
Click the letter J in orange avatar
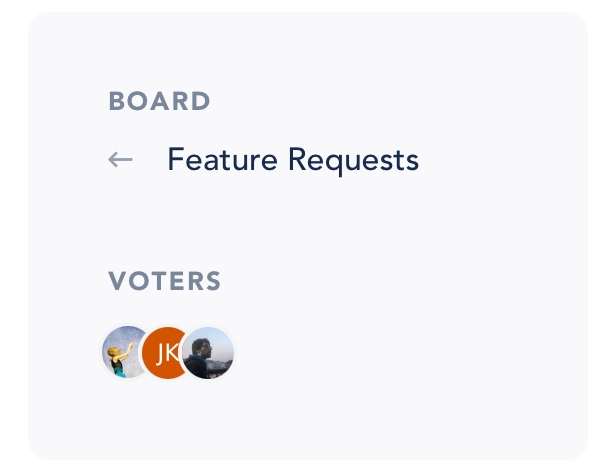coord(161,354)
